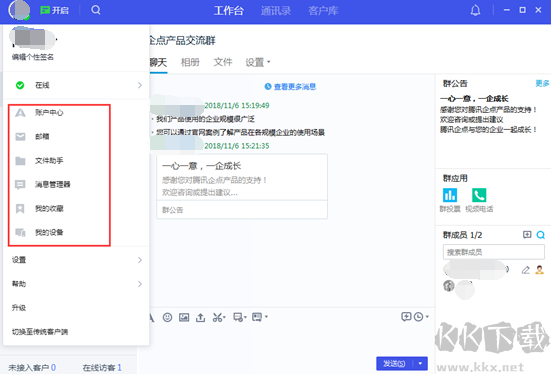Click the send image icon
Image resolution: width=551 pixels, height=374 pixels.
184,317
